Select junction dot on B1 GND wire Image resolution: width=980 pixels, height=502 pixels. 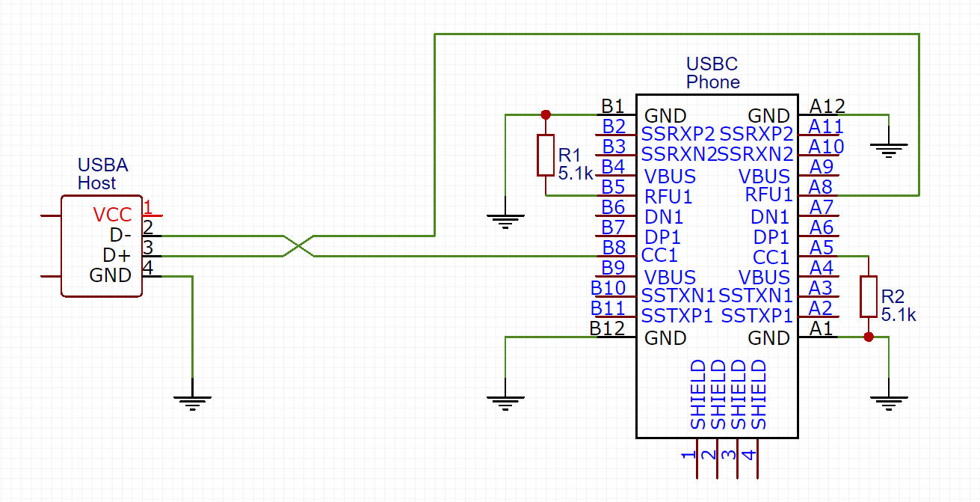pyautogui.click(x=546, y=114)
